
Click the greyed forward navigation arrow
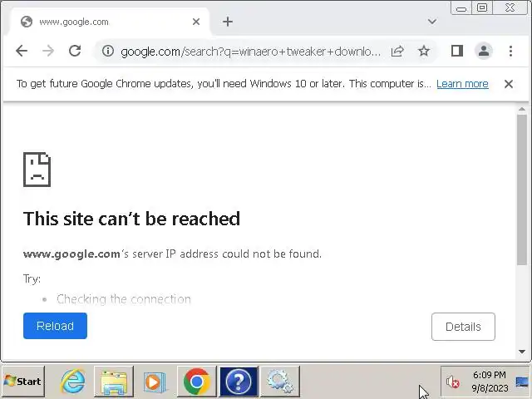[x=48, y=52]
